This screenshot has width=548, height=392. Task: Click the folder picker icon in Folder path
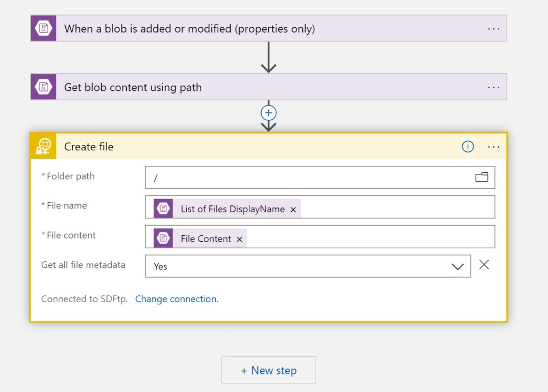coord(482,177)
